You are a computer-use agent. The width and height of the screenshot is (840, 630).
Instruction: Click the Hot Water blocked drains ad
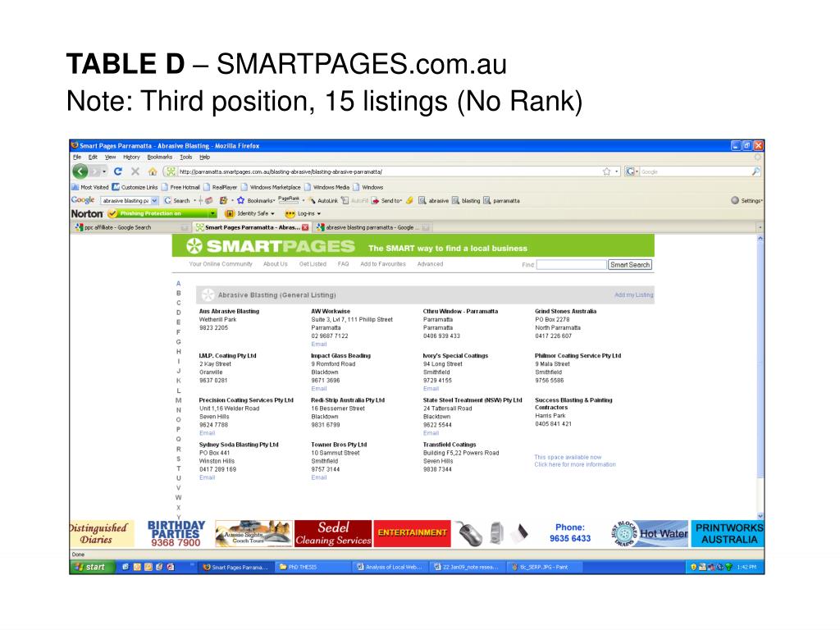(x=650, y=533)
